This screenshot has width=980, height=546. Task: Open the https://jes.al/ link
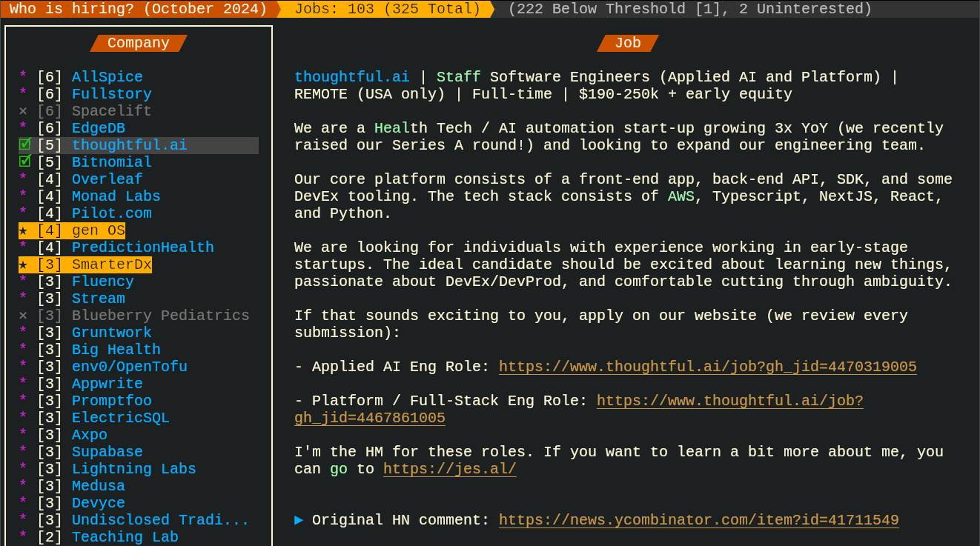point(450,469)
